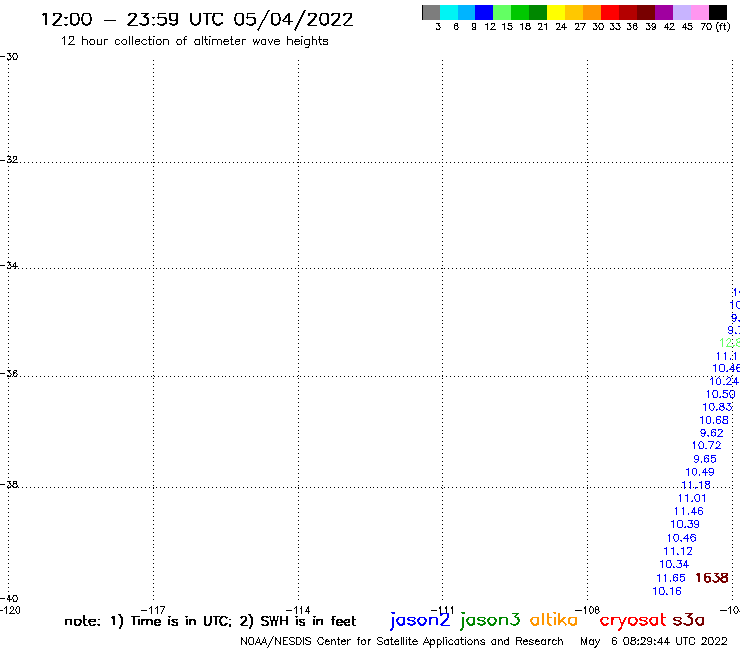Click the yellow swatch in the color bar
This screenshot has width=740, height=650.
click(556, 12)
